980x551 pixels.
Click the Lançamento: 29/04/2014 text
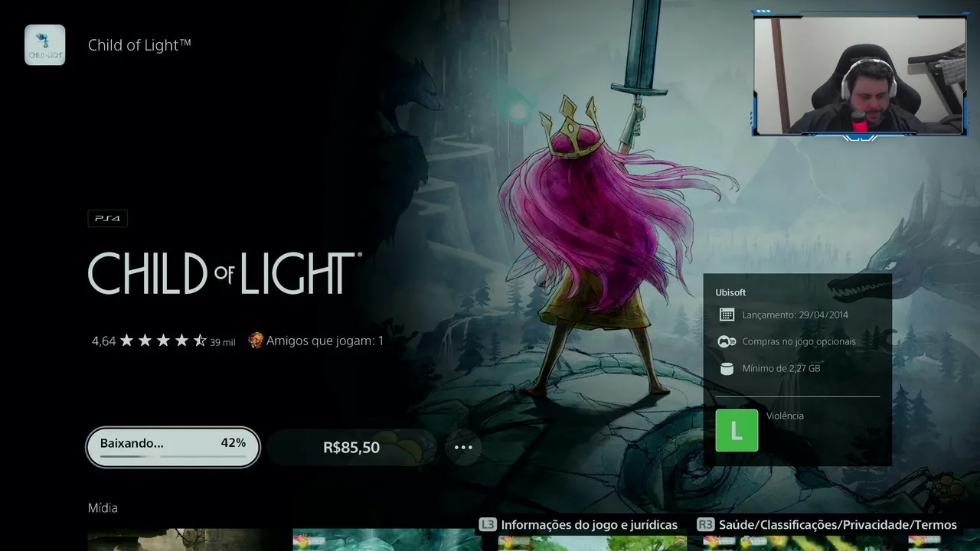pyautogui.click(x=795, y=315)
